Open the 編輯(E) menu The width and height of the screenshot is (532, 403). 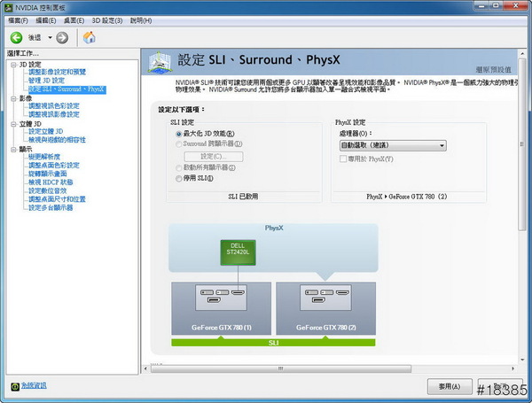46,20
